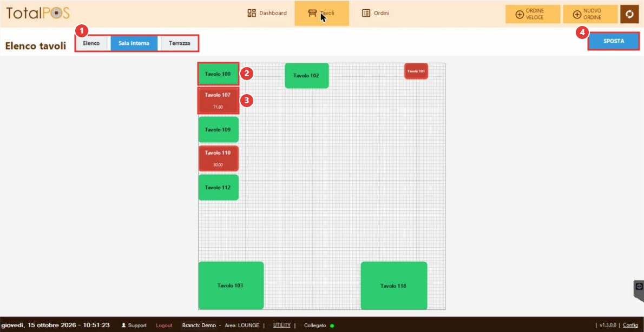Go to the Tavoli section

click(321, 13)
